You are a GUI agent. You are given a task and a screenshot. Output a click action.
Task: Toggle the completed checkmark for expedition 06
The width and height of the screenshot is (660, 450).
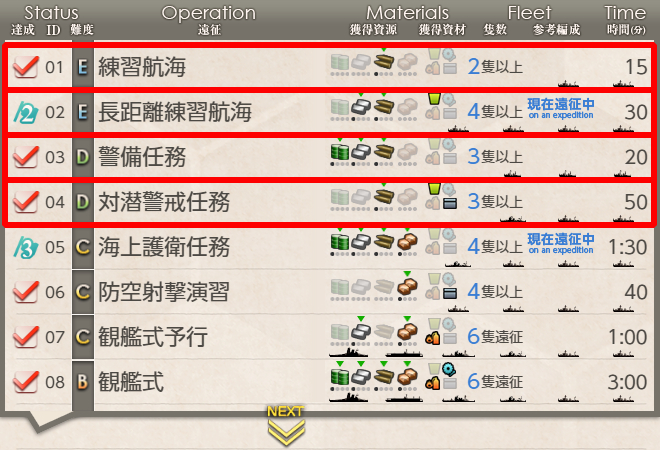pos(26,292)
